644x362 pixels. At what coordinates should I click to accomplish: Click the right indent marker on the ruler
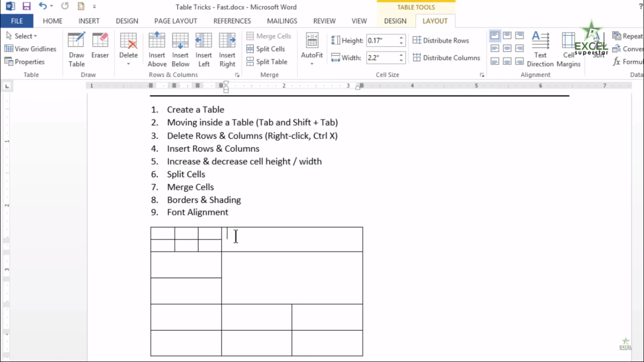pos(357,87)
